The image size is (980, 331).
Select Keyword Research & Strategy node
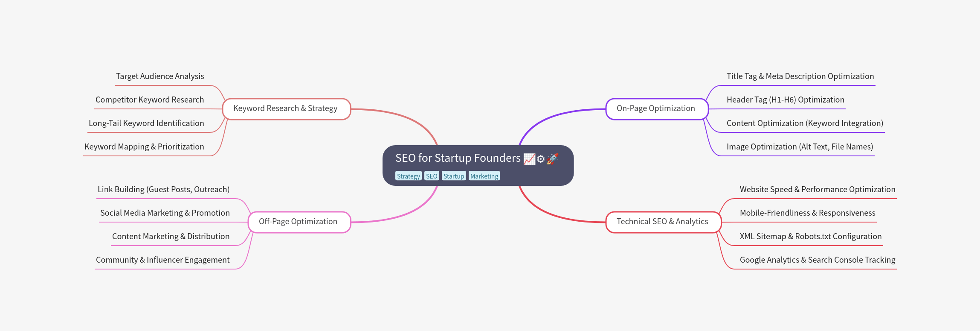pyautogui.click(x=286, y=109)
